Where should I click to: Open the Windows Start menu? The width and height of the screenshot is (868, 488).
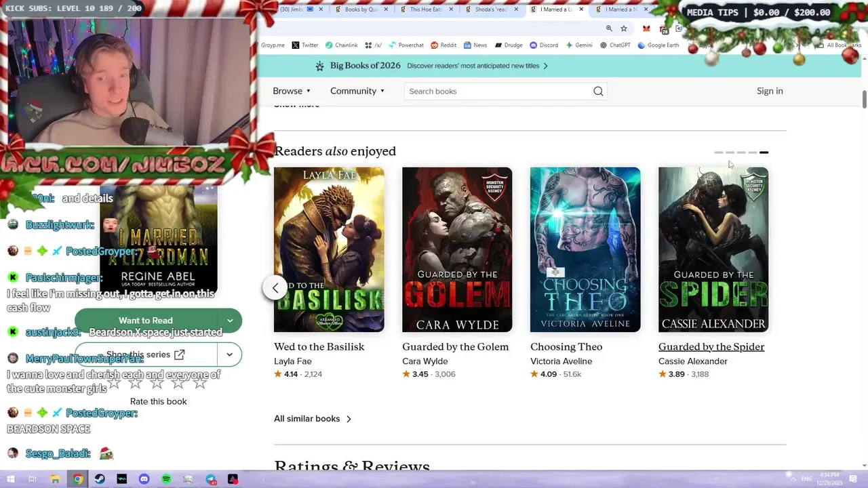(x=10, y=479)
